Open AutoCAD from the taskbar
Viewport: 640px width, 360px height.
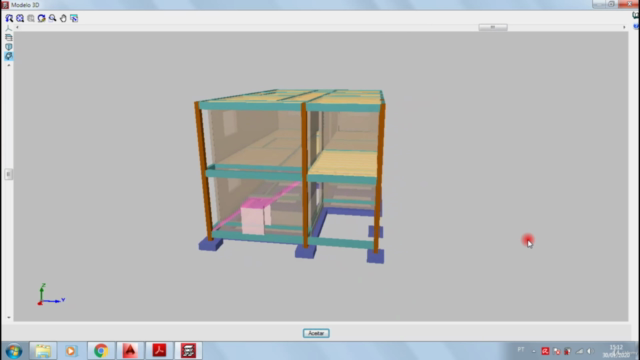pos(130,351)
